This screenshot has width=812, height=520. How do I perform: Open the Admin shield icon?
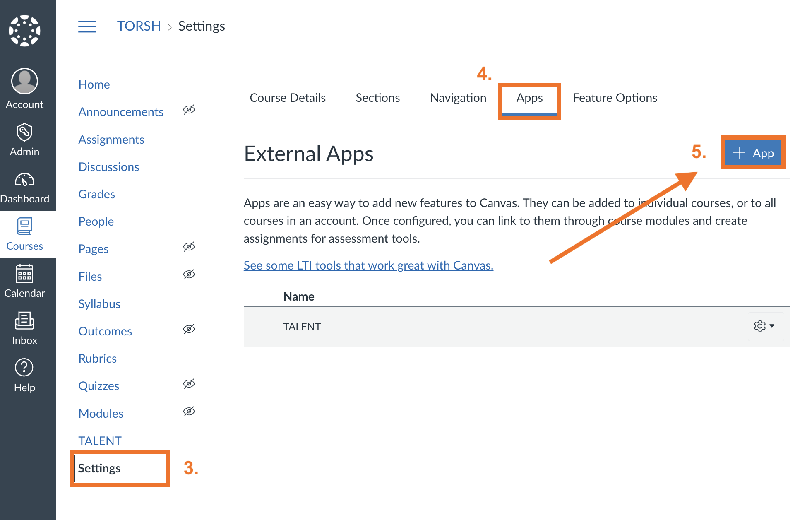click(24, 132)
